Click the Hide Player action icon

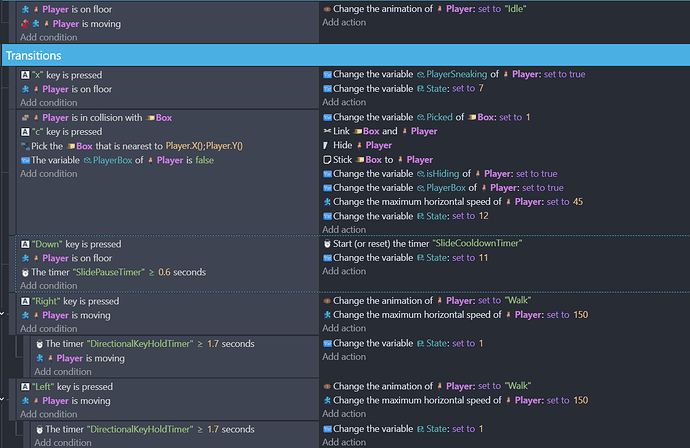(327, 145)
